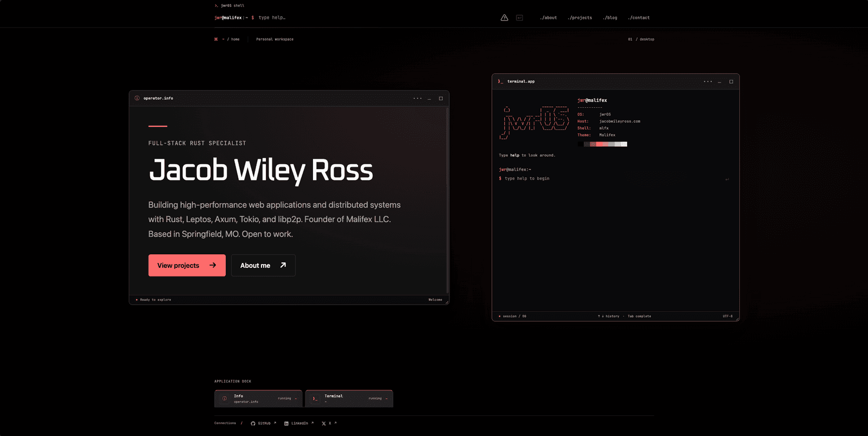
Task: Open the ./blog nav item
Action: tap(610, 18)
